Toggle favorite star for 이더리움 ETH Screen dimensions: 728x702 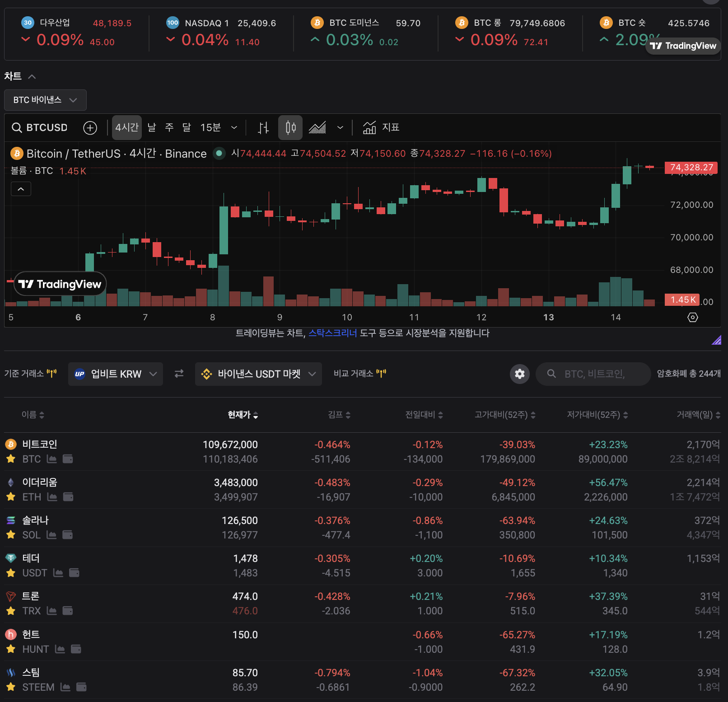[11, 497]
